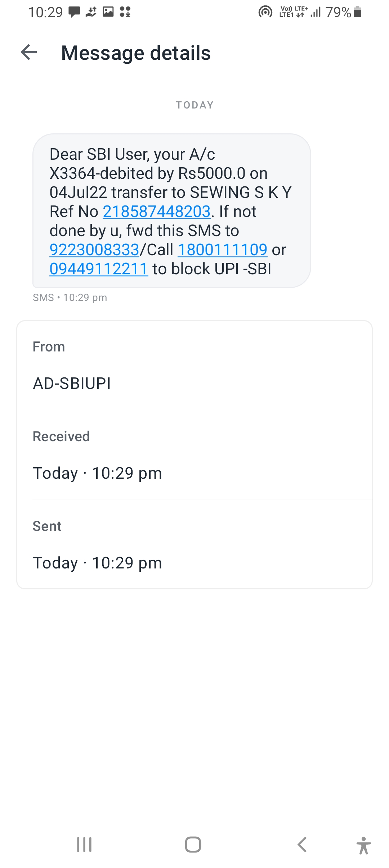Open recent apps navigation button
The image size is (389, 868).
click(x=84, y=845)
